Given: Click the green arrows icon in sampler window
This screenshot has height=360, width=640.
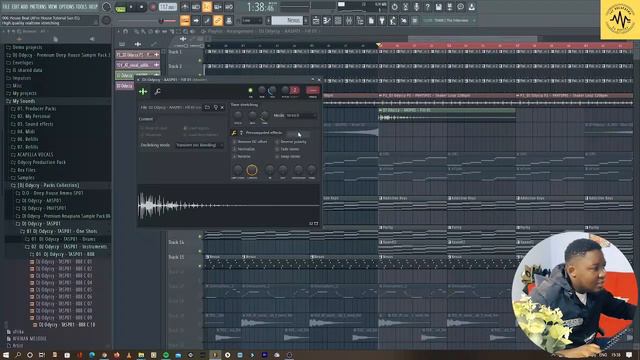Looking at the screenshot, I should pos(143,92).
